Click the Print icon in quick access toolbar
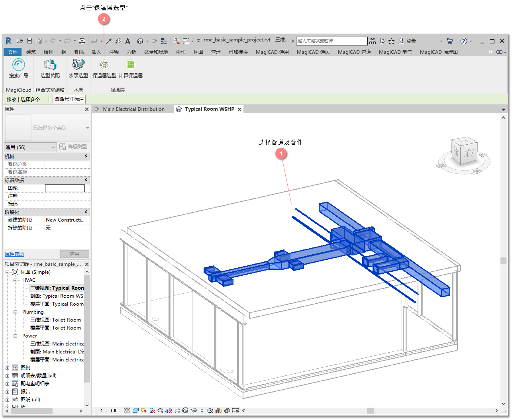Viewport: 512px width, 420px height. click(x=82, y=41)
